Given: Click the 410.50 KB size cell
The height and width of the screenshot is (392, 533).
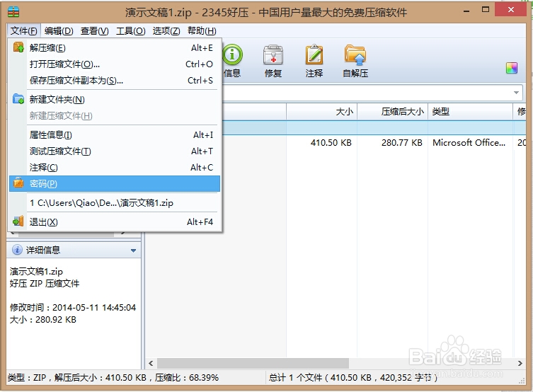Looking at the screenshot, I should tap(331, 143).
